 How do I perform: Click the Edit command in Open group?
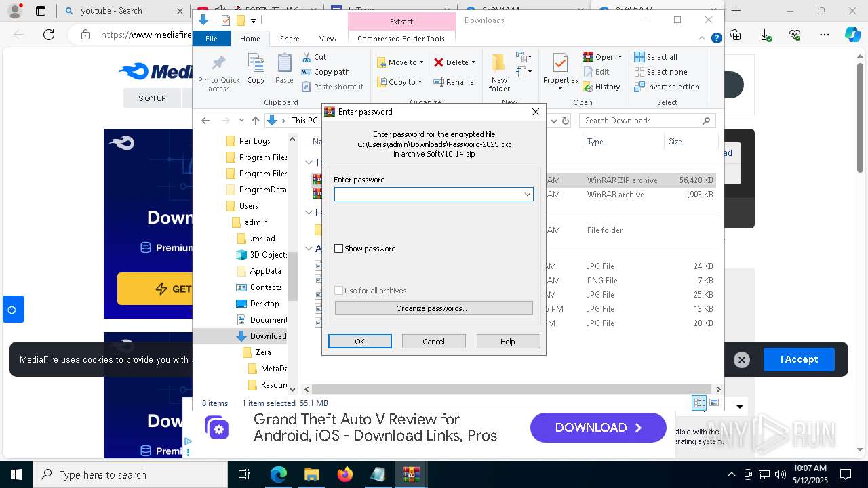(596, 72)
